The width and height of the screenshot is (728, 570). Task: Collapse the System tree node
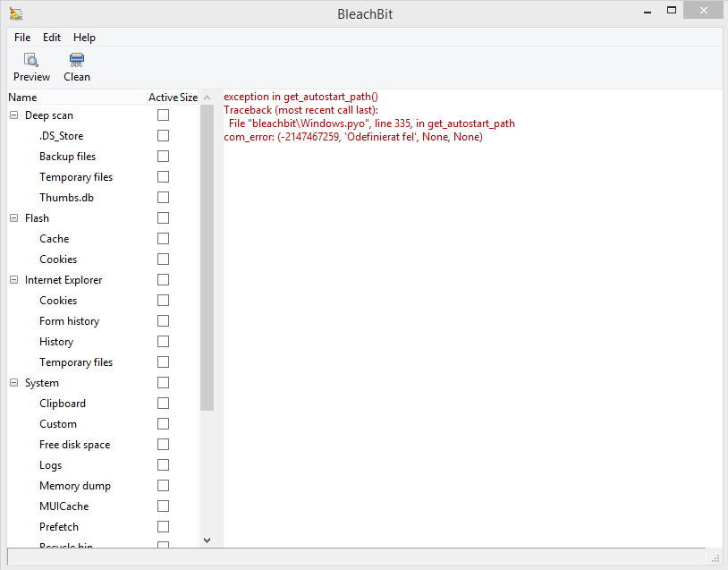click(x=13, y=382)
